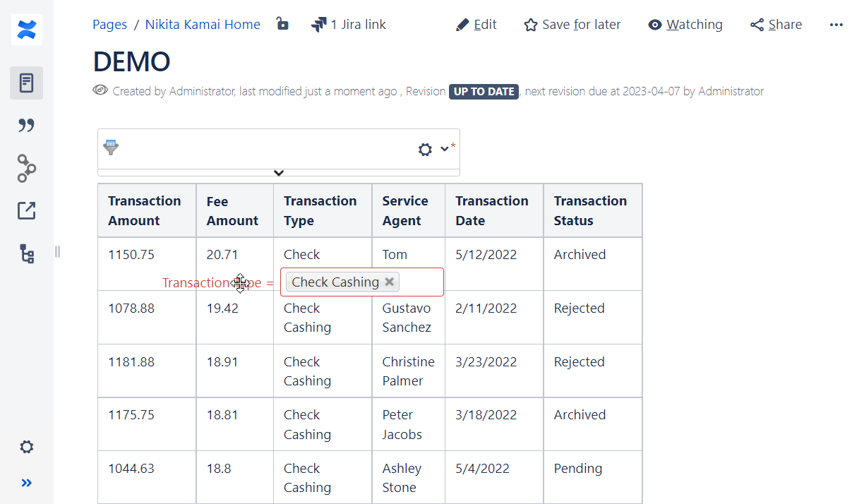
Task: Click the Confluence logo in the top left
Action: click(x=26, y=30)
